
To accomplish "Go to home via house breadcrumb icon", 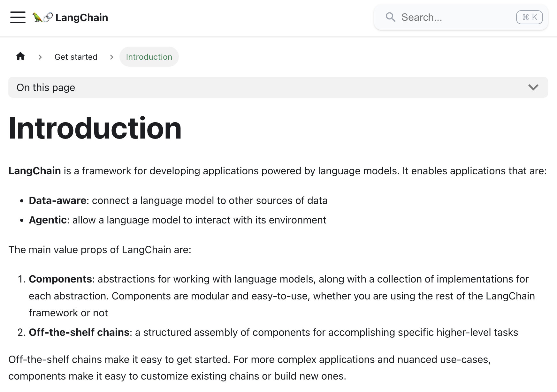I will click(20, 57).
